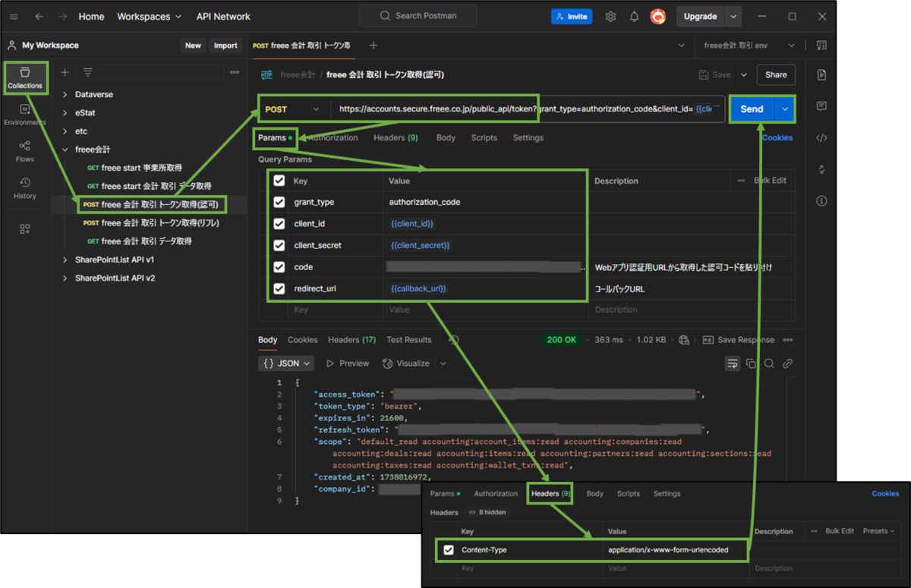Switch to the Authorization request tab
911x588 pixels.
333,138
